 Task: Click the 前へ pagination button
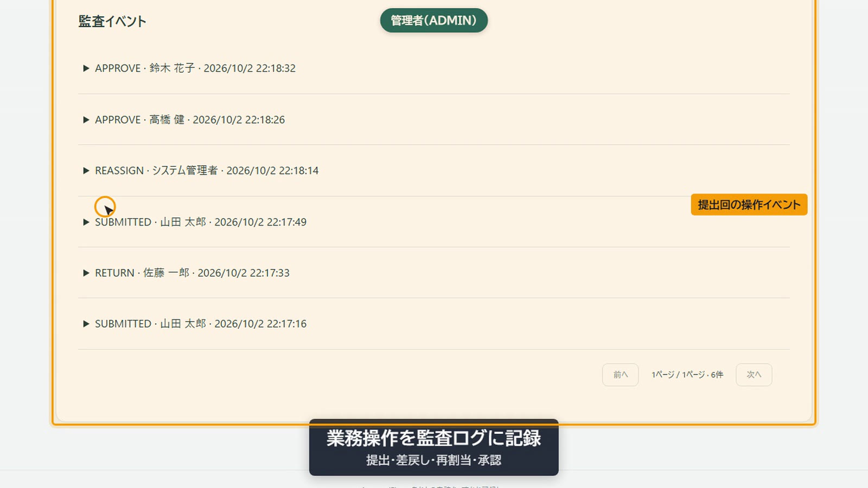tap(620, 375)
